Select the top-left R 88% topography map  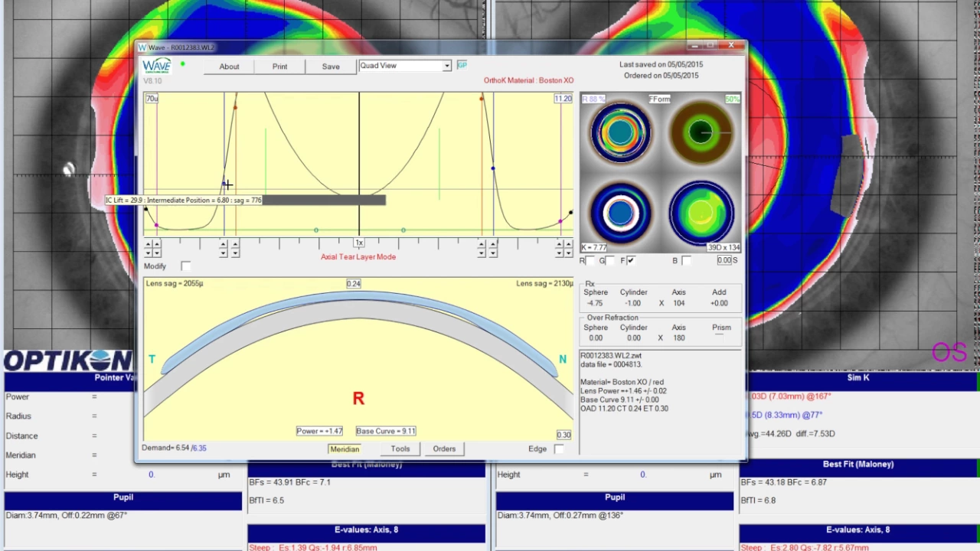620,134
